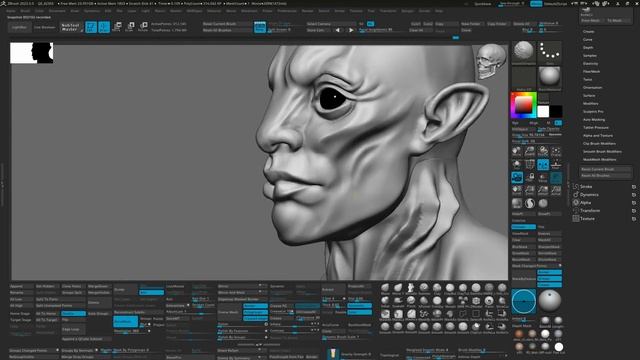This screenshot has width=640, height=360.
Task: Expand the Elasticity section
Action: pyautogui.click(x=591, y=64)
